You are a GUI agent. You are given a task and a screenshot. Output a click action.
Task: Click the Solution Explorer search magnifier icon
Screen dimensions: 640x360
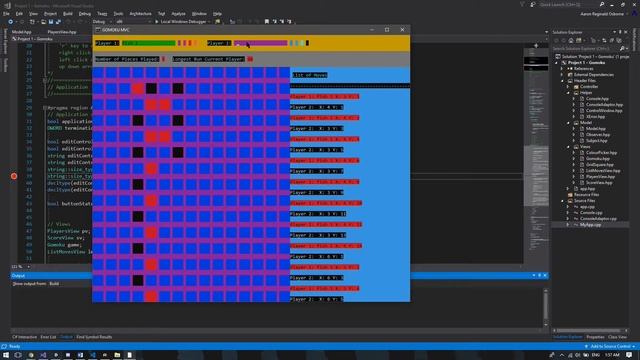[x=622, y=49]
